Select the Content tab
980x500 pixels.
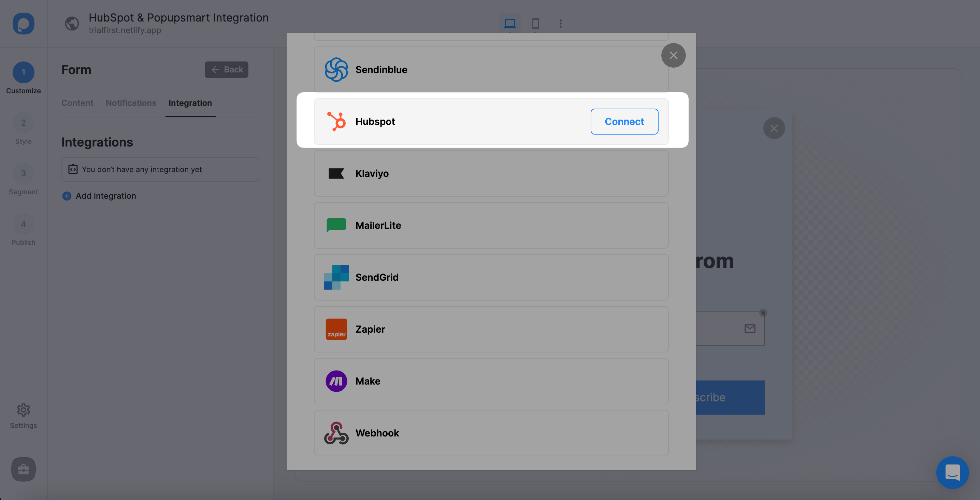click(77, 103)
